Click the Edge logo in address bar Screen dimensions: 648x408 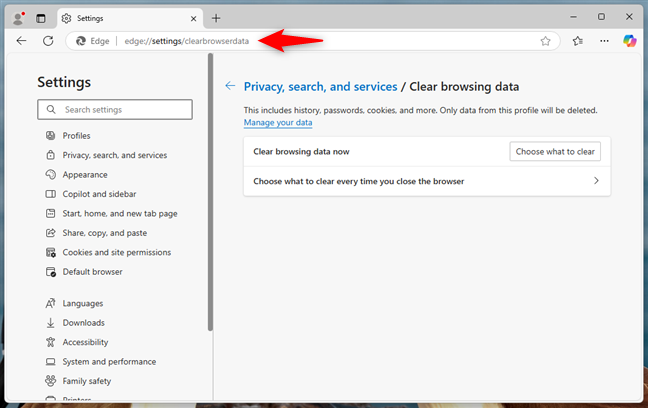[81, 41]
